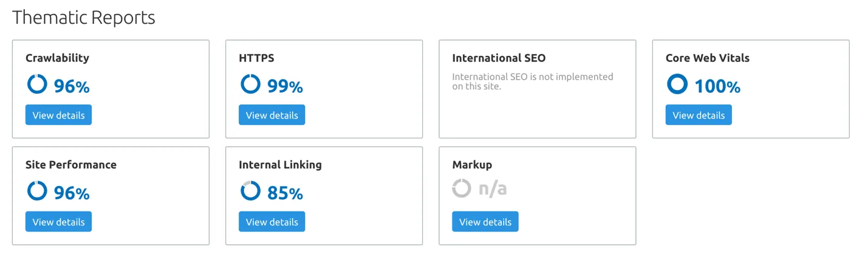Click the Site Performance 96% score
Viewport: 868px width, 254px height.
tap(72, 194)
